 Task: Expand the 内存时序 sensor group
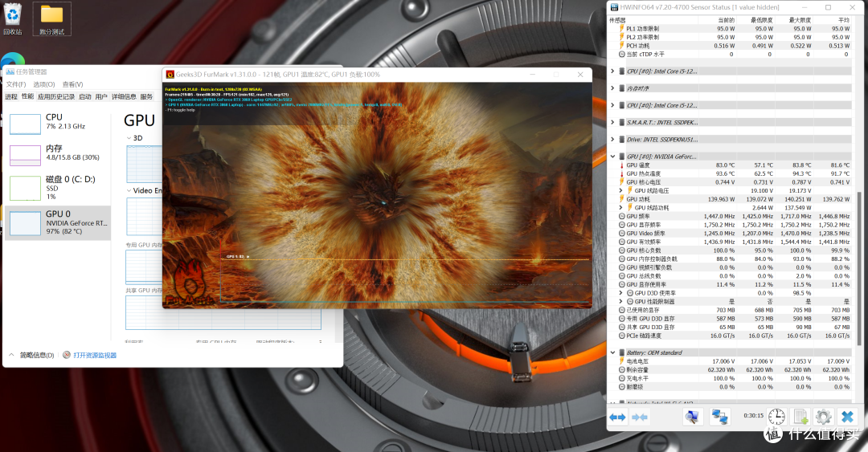612,88
